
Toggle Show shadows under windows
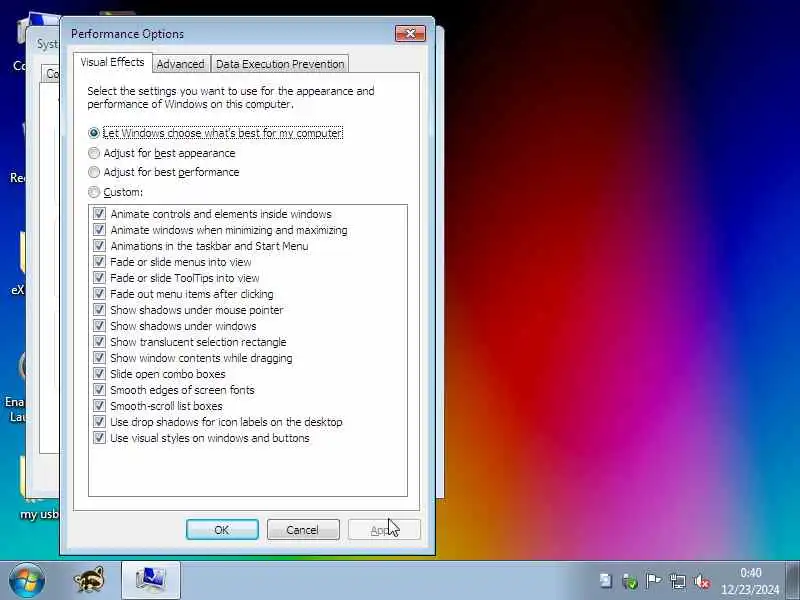99,326
